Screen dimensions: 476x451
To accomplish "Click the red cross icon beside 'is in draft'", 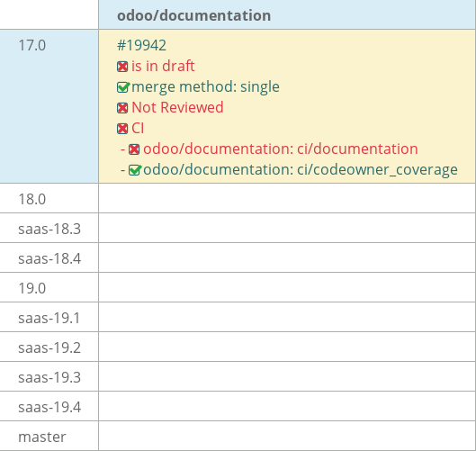I will coord(122,67).
